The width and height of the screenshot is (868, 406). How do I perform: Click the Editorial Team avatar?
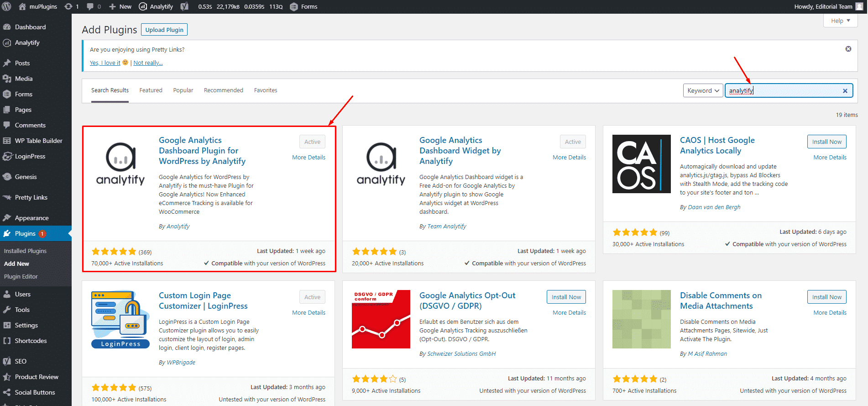pyautogui.click(x=859, y=6)
